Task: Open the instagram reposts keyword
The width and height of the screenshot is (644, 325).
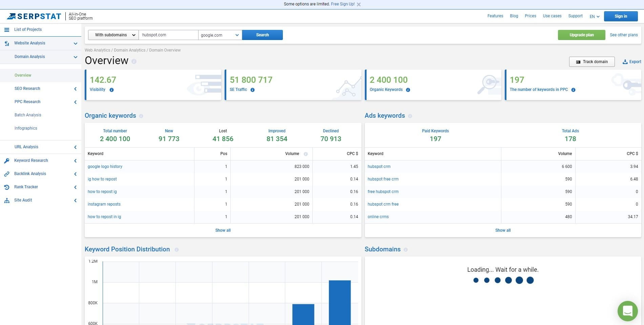Action: point(104,204)
